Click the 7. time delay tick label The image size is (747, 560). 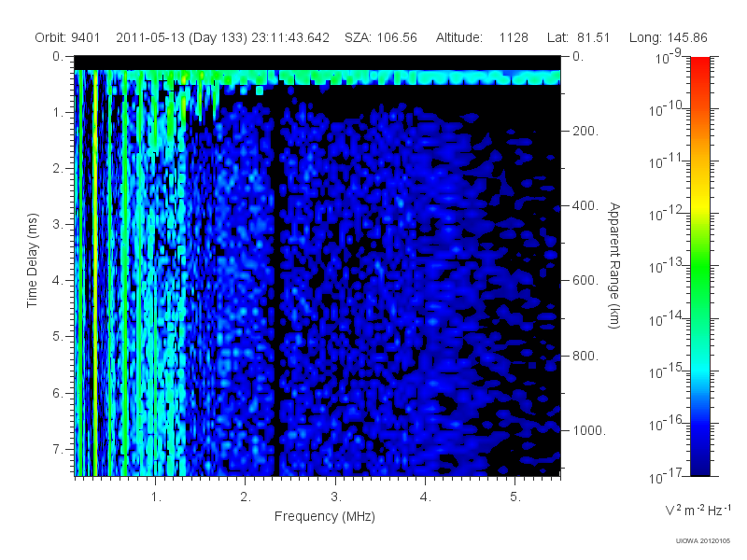tap(57, 449)
